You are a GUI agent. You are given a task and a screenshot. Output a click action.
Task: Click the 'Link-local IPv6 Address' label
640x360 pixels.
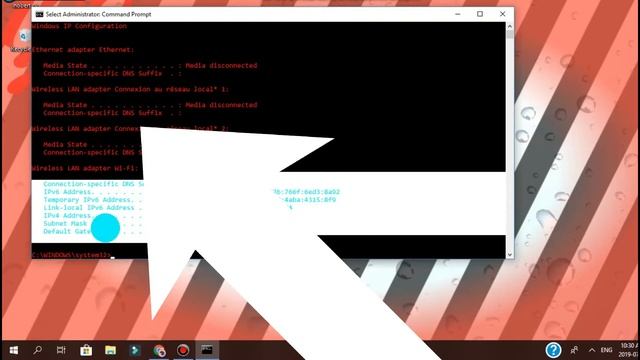pos(89,208)
